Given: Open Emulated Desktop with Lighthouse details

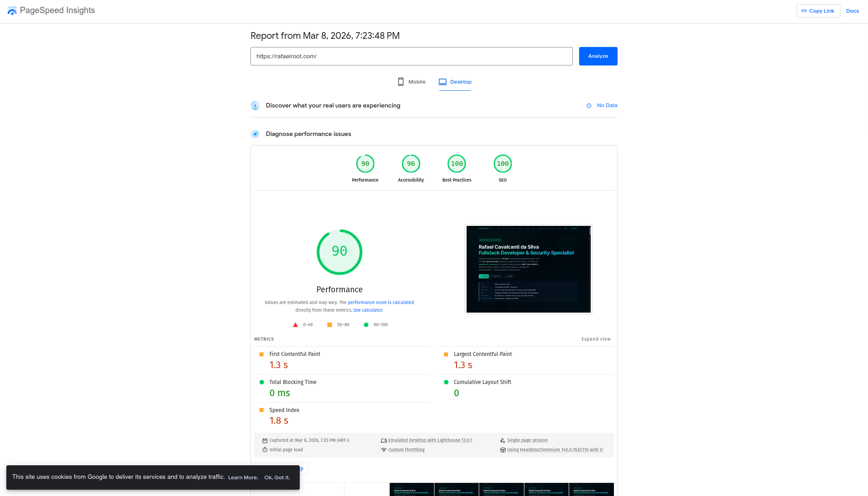Looking at the screenshot, I should 429,440.
